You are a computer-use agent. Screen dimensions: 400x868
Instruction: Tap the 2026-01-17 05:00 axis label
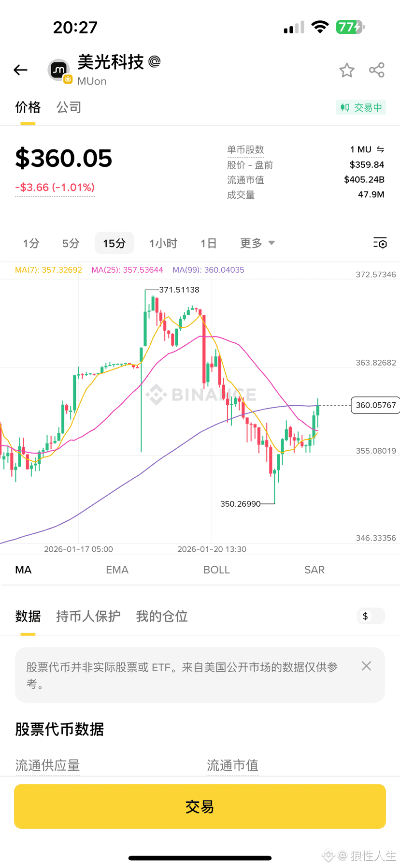pos(78,549)
